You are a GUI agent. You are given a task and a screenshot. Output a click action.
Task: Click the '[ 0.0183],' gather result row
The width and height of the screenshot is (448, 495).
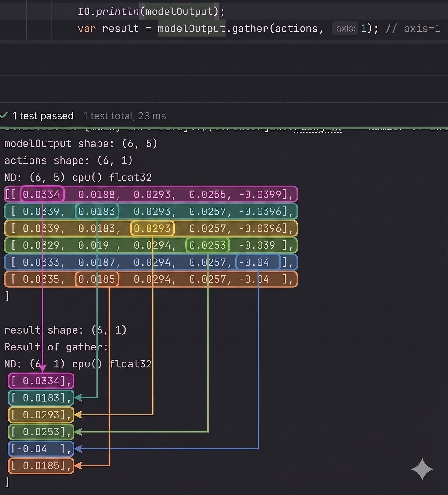41,398
